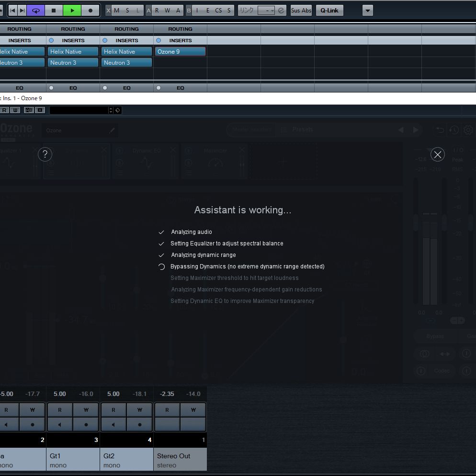Toggle the purple cycle loop button
476x476 pixels.
coord(36,11)
